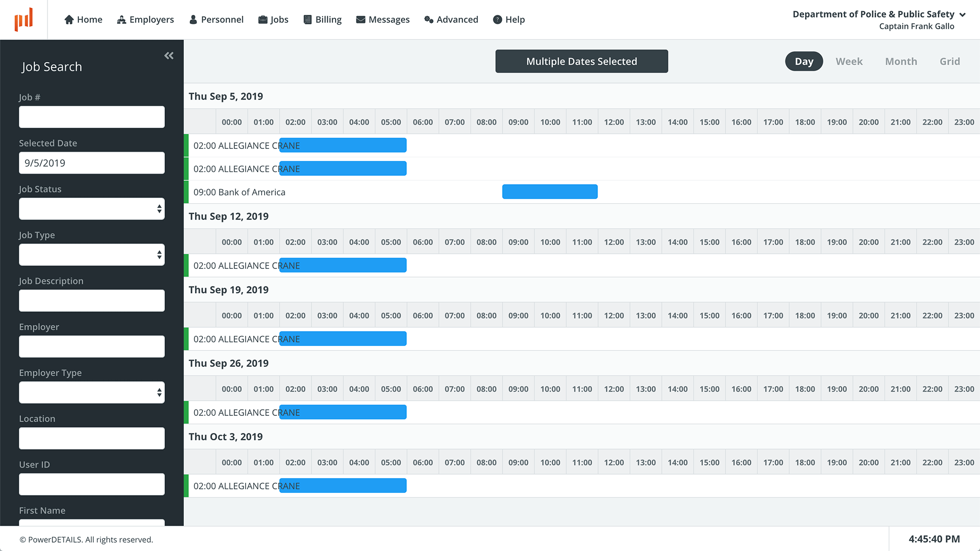Open the Jobs section icon

(263, 19)
